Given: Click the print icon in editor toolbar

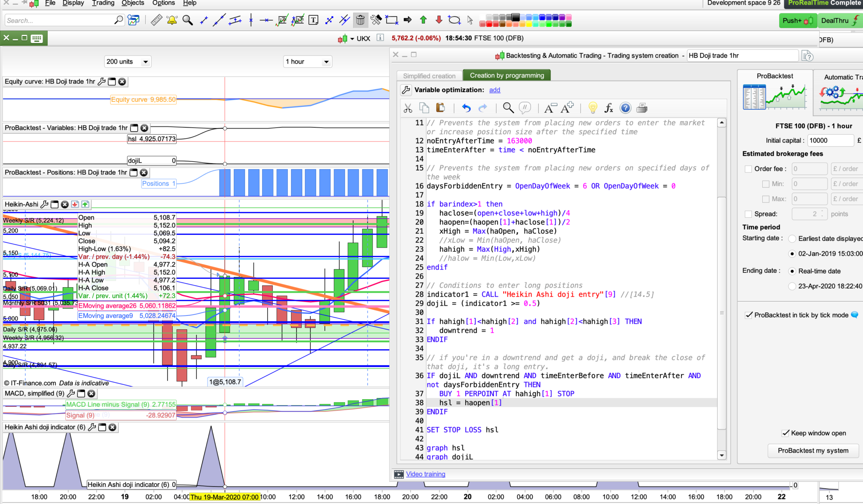Looking at the screenshot, I should point(641,108).
